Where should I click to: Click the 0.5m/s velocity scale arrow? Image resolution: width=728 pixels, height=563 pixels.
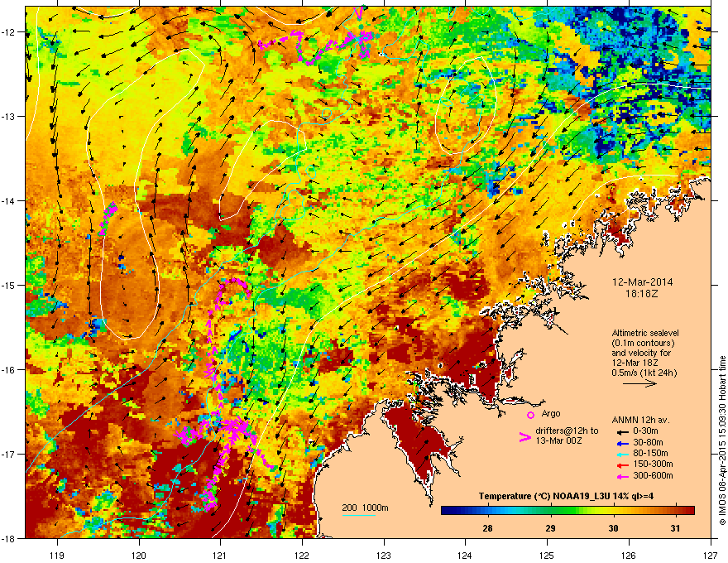click(x=639, y=383)
